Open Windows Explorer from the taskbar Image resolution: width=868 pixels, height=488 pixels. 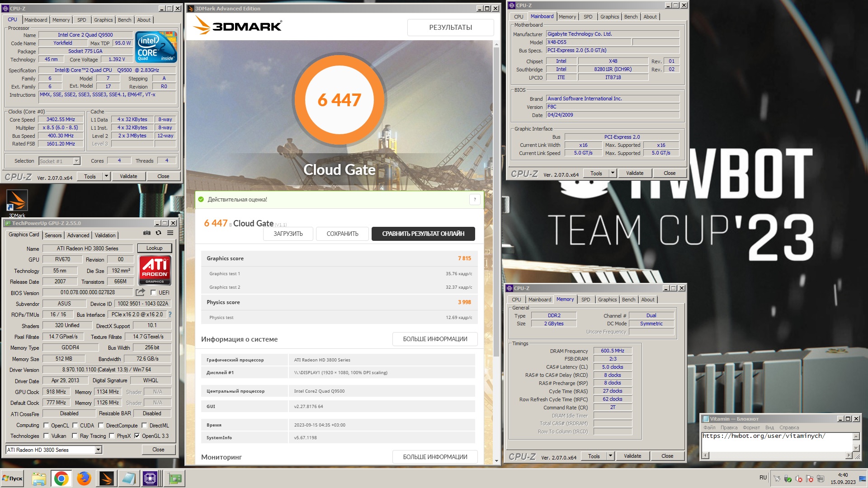tap(39, 479)
